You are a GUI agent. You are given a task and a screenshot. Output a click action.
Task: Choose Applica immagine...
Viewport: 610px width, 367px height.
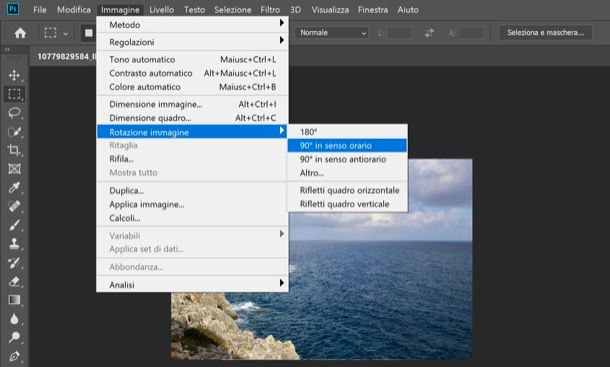coord(193,204)
